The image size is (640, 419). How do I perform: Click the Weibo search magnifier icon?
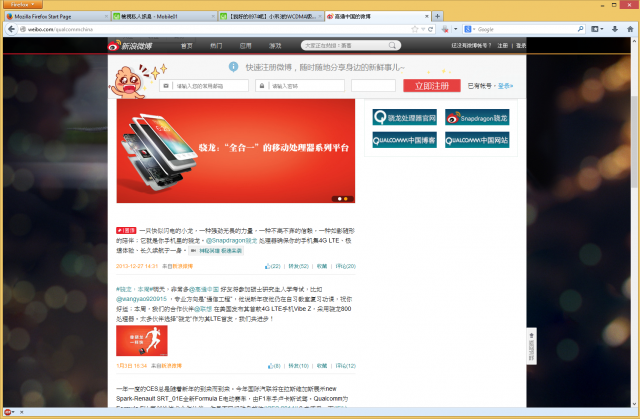tap(392, 45)
